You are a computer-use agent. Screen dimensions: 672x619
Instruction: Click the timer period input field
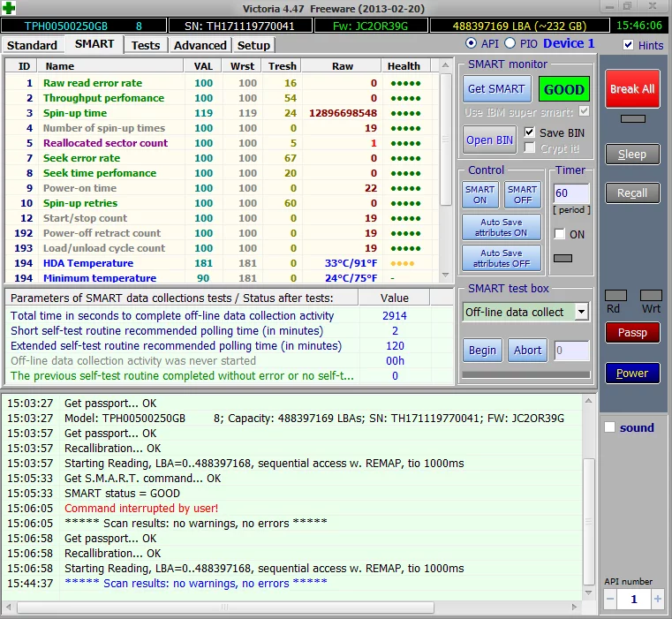coord(570,192)
